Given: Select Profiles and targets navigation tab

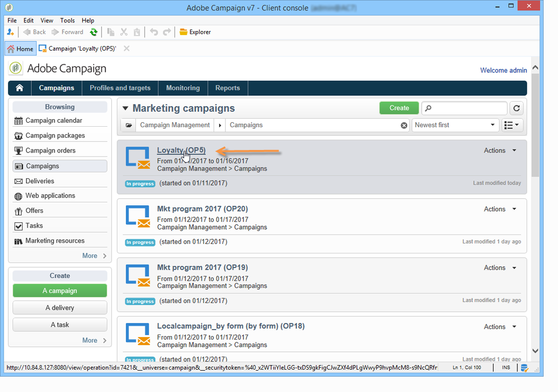Looking at the screenshot, I should (120, 88).
